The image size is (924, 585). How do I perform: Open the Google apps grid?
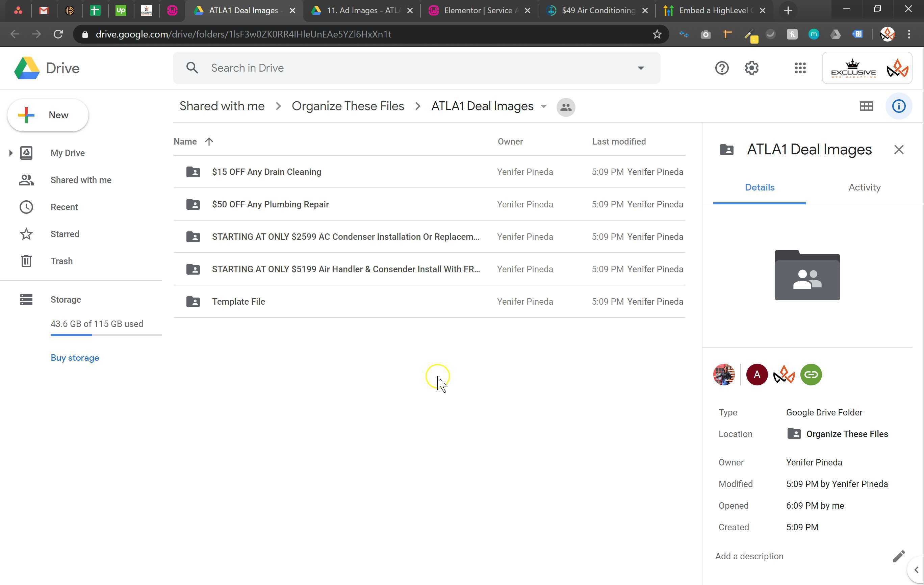800,68
